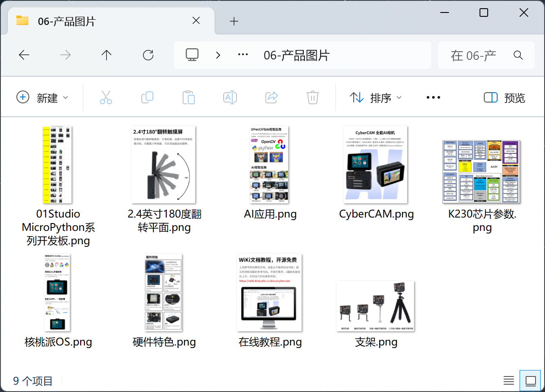Select the 在线教程.png thumbnail
545x392 pixels.
pos(270,292)
